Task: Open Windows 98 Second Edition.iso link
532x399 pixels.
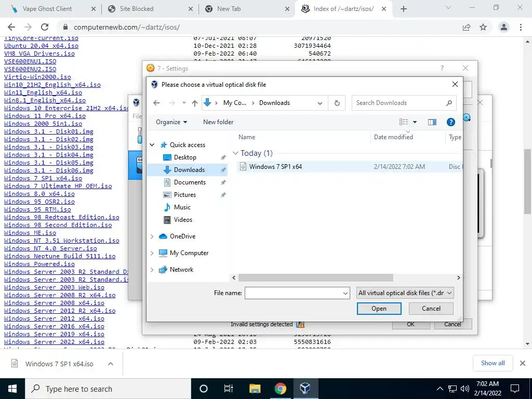Action: pos(58,225)
